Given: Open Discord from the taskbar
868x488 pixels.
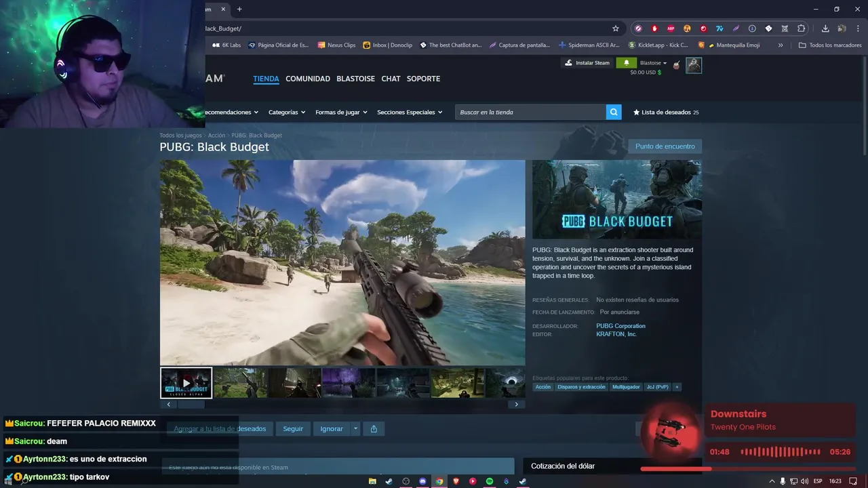Looking at the screenshot, I should tap(422, 481).
